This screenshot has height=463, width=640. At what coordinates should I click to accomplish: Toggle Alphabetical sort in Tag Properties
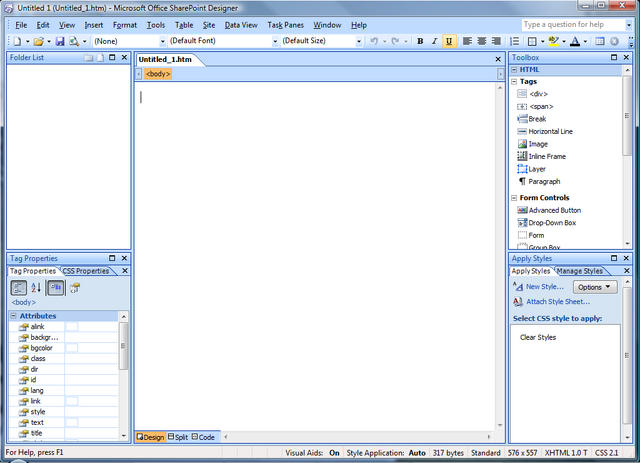coord(36,288)
